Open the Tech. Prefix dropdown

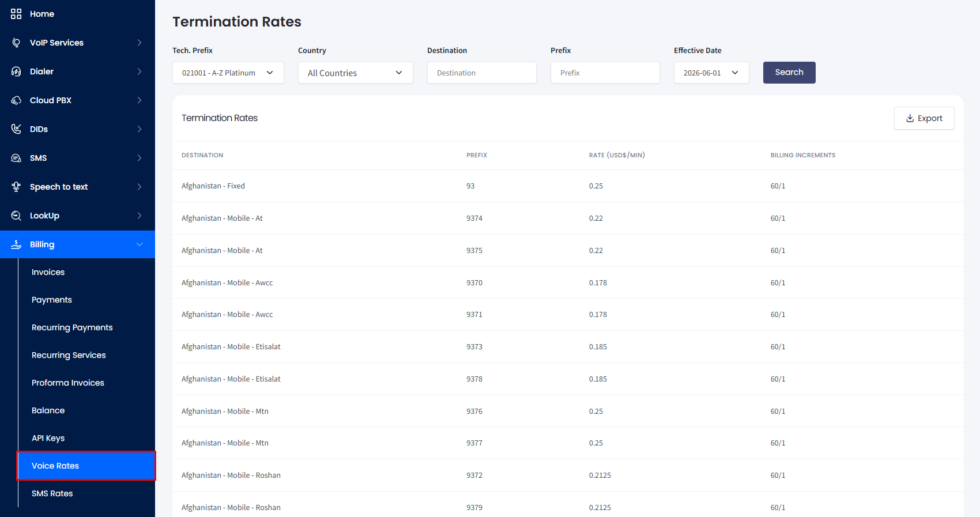click(228, 73)
